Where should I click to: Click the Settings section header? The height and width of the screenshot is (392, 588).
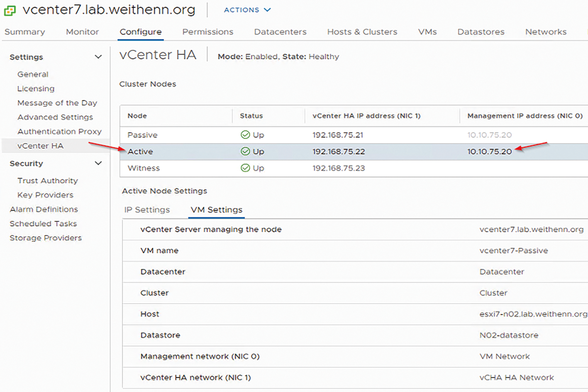[x=26, y=57]
